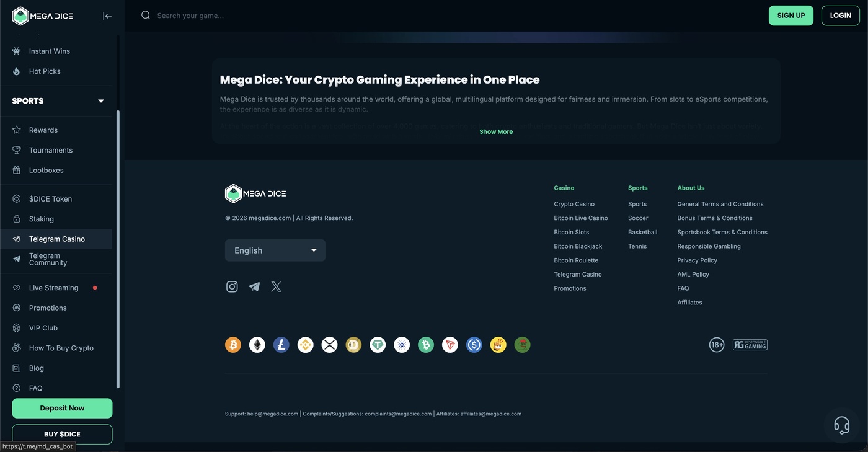Click the Mega Dice logo in header

pos(43,16)
